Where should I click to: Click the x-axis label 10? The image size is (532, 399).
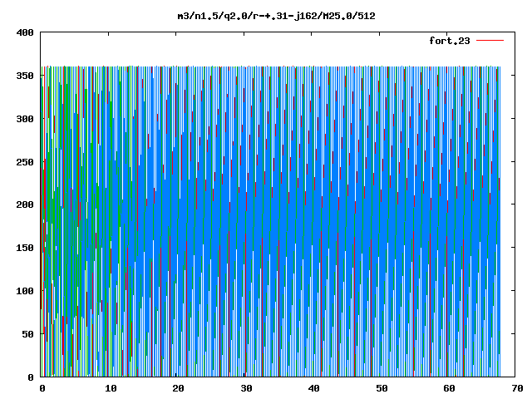111,388
